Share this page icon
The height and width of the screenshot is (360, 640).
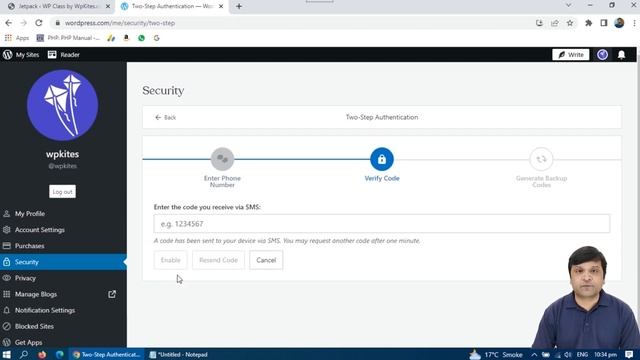click(555, 23)
